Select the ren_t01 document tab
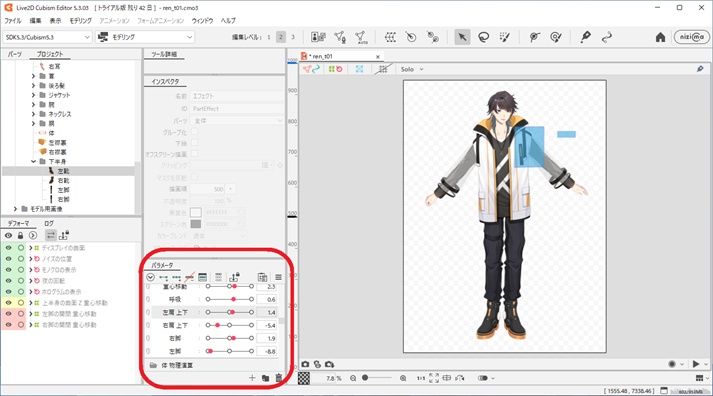The width and height of the screenshot is (713, 396). pos(341,56)
